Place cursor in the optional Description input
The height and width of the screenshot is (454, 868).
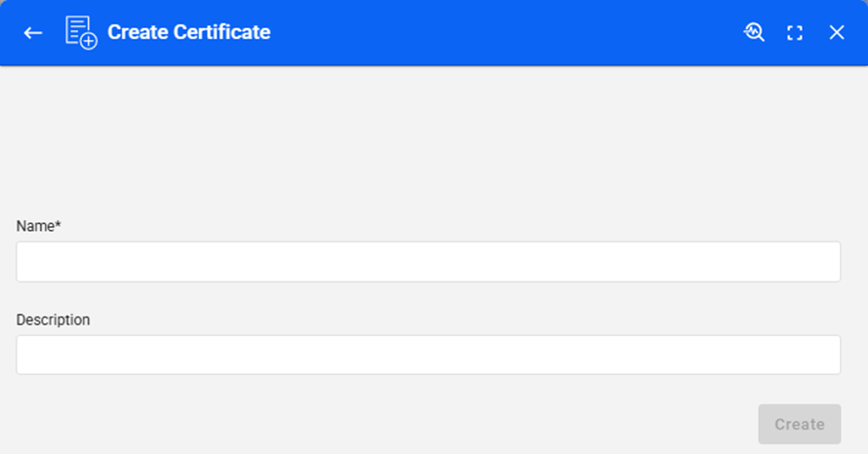coord(428,355)
